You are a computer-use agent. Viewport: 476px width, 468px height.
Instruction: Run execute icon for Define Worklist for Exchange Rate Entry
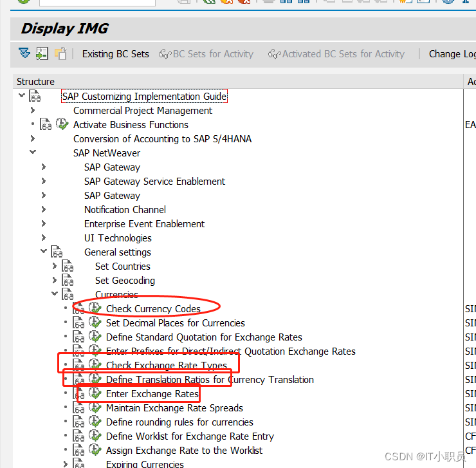coord(95,435)
